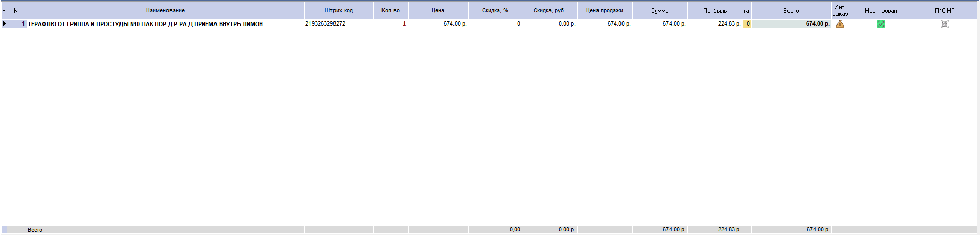Viewport: 980px width, 235px height.
Task: Open the grid dropdown arrow beside the № header
Action: [x=4, y=11]
